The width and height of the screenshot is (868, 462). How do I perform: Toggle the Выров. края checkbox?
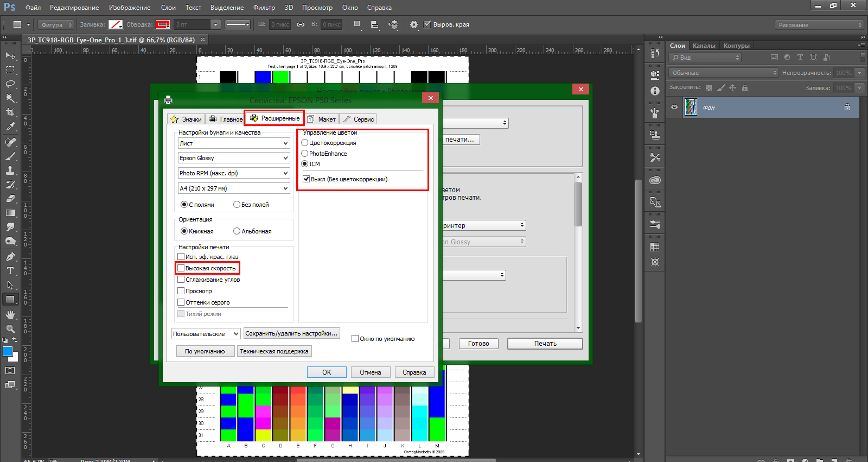point(427,24)
